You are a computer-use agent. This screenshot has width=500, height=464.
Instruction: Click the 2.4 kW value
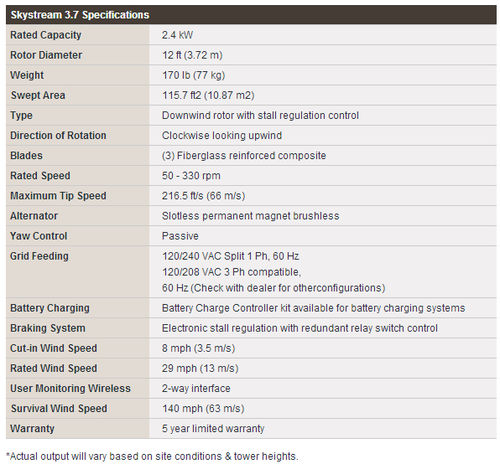click(x=177, y=35)
